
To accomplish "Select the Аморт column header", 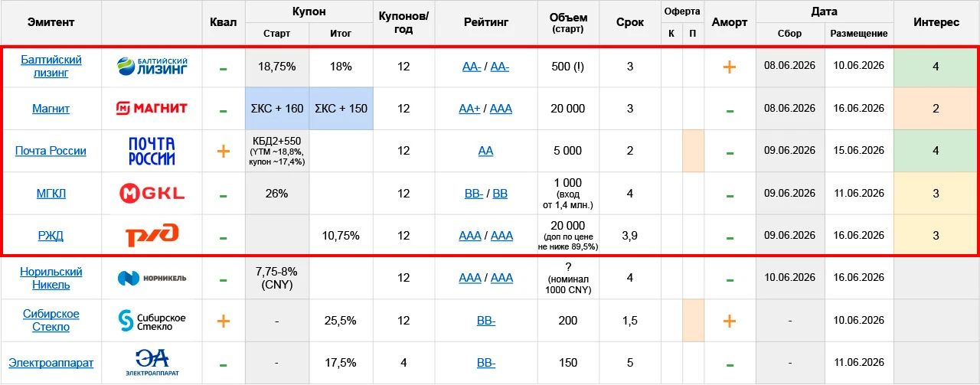I will point(730,22).
